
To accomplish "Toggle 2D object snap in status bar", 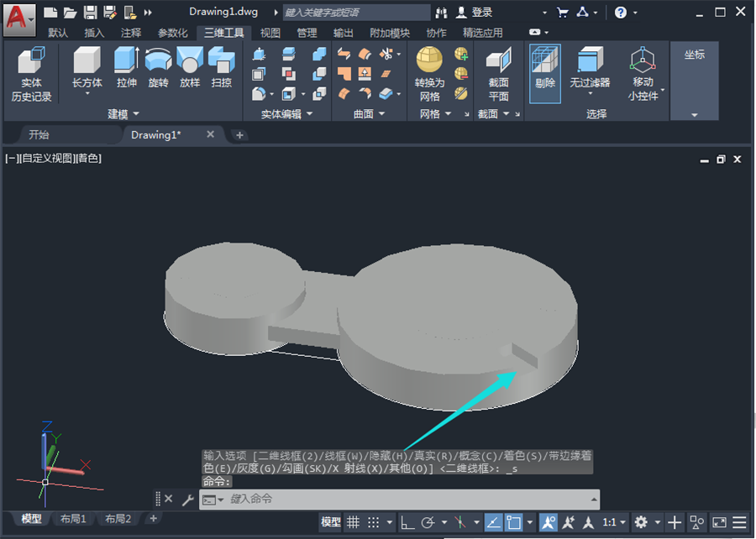I will tap(513, 522).
